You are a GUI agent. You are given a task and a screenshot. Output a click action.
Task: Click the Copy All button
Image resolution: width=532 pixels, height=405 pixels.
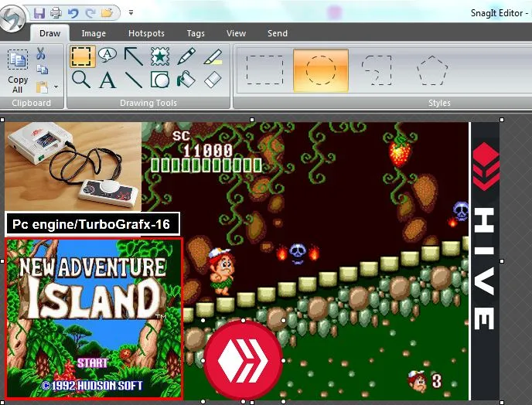18,71
